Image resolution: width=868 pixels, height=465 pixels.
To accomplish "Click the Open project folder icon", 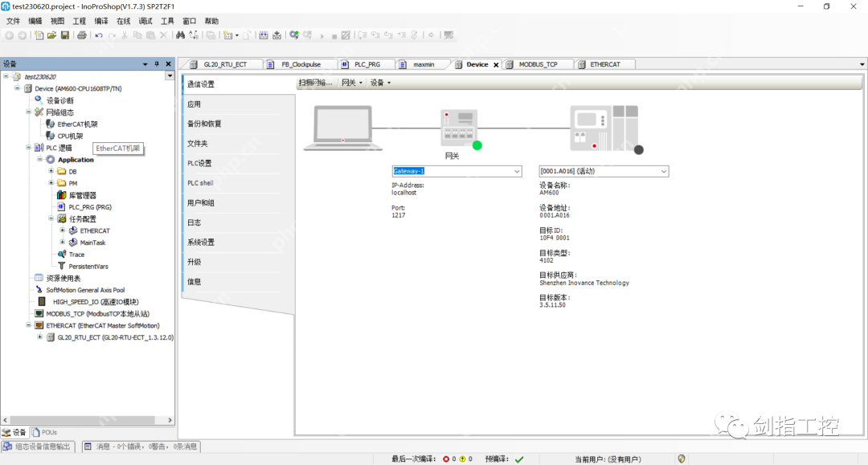I will (52, 35).
